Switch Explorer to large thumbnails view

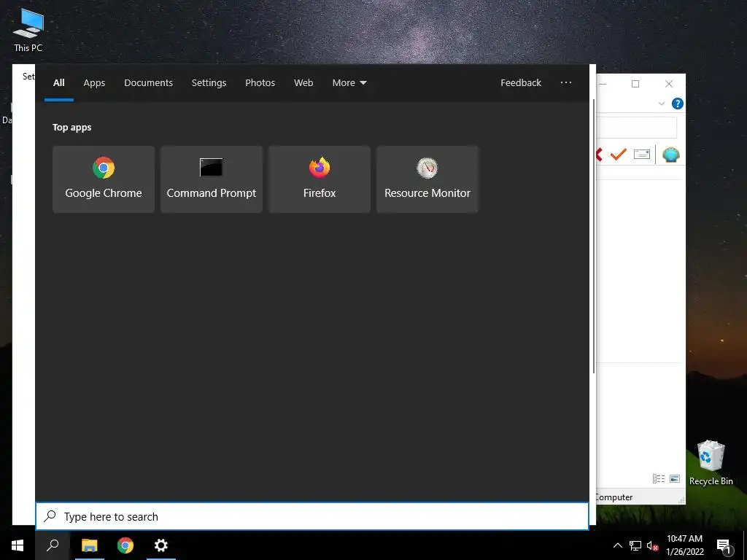click(675, 478)
